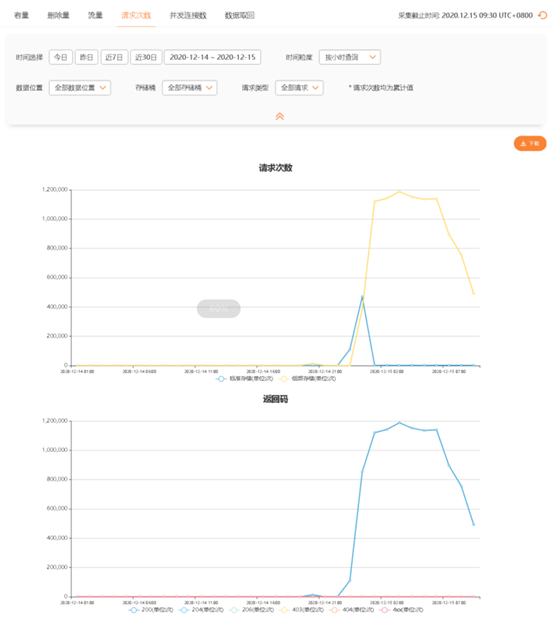Screen dimensions: 554x622
Task: Switch to the 容量 tab
Action: click(21, 15)
